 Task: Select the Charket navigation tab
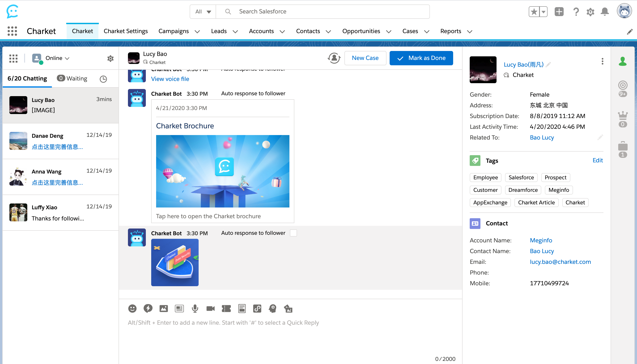(x=82, y=31)
